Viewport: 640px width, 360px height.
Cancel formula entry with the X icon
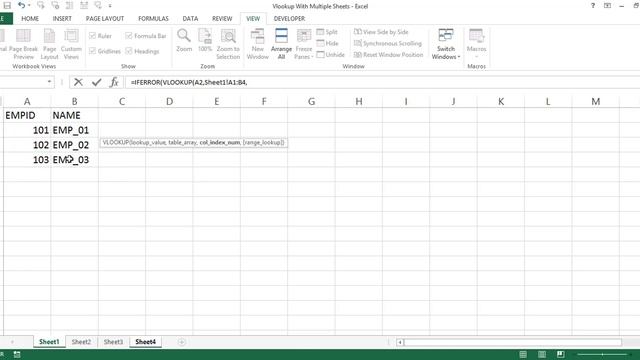(x=78, y=82)
